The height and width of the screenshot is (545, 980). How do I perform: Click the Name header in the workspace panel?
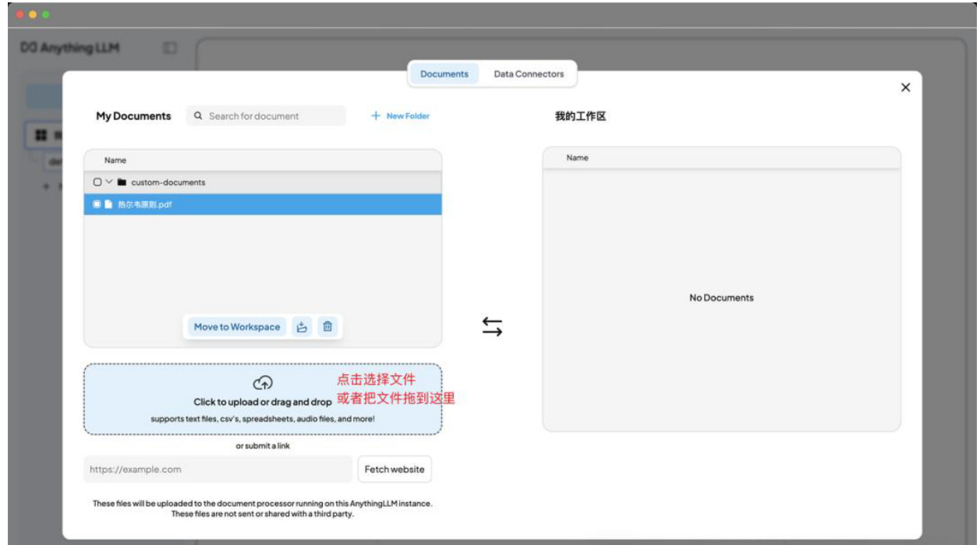pos(577,158)
